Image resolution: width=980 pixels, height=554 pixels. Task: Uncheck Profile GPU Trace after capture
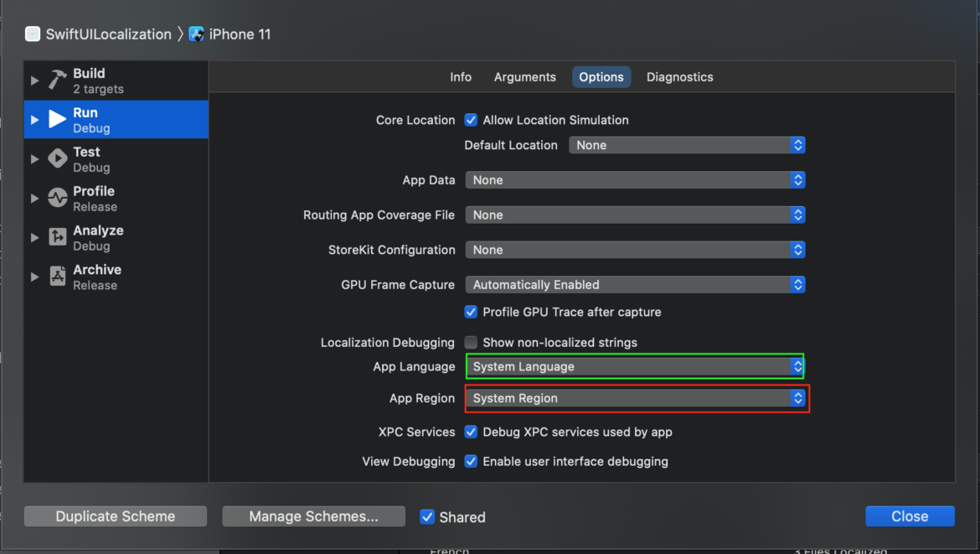pyautogui.click(x=471, y=312)
